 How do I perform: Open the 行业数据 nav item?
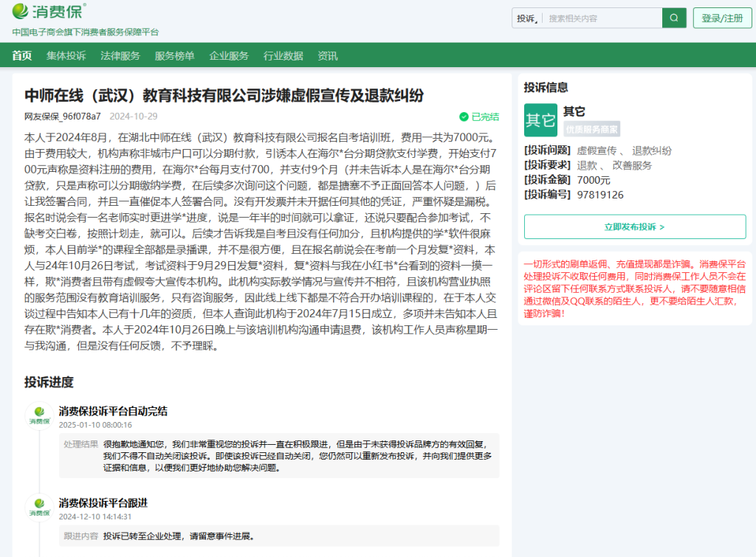[283, 55]
